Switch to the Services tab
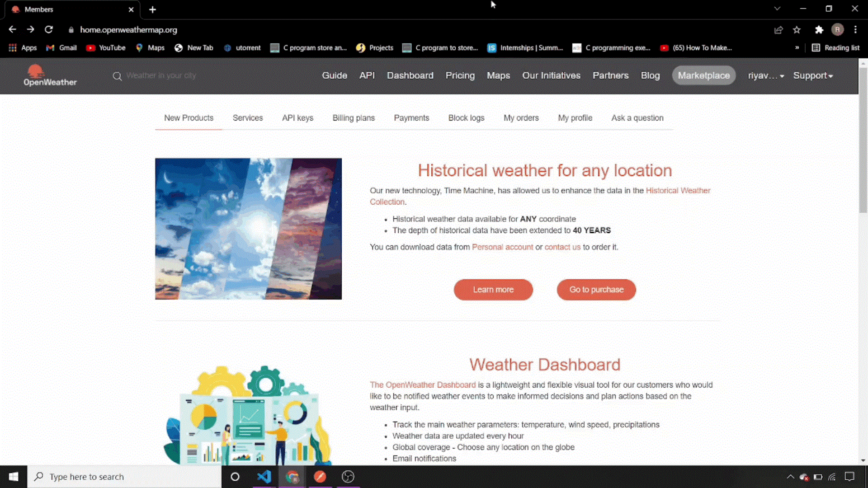 [x=248, y=118]
